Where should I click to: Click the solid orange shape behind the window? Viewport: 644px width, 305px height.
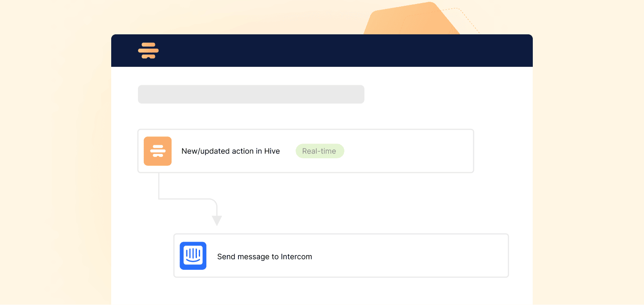(x=411, y=19)
